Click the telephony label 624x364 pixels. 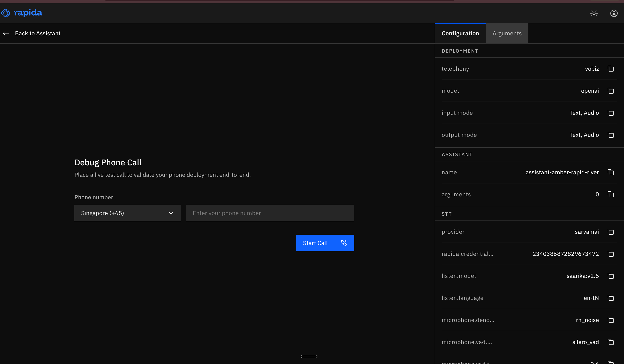coord(455,69)
